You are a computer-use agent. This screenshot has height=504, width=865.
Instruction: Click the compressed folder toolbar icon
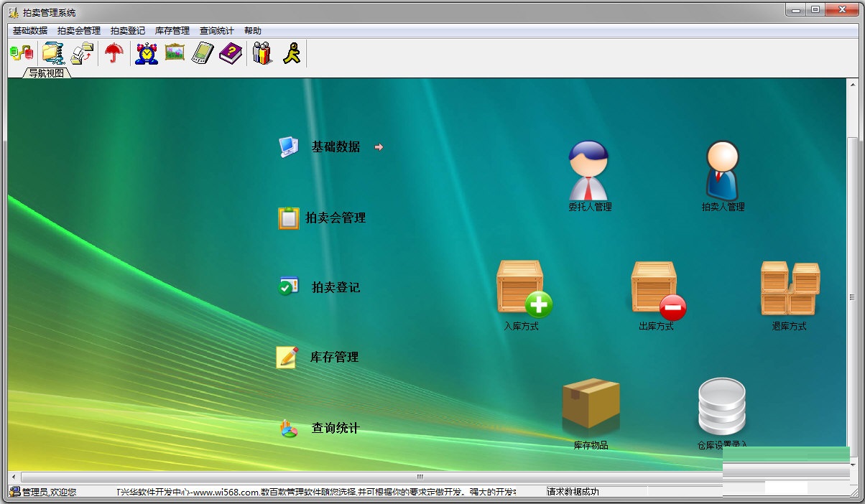point(53,53)
